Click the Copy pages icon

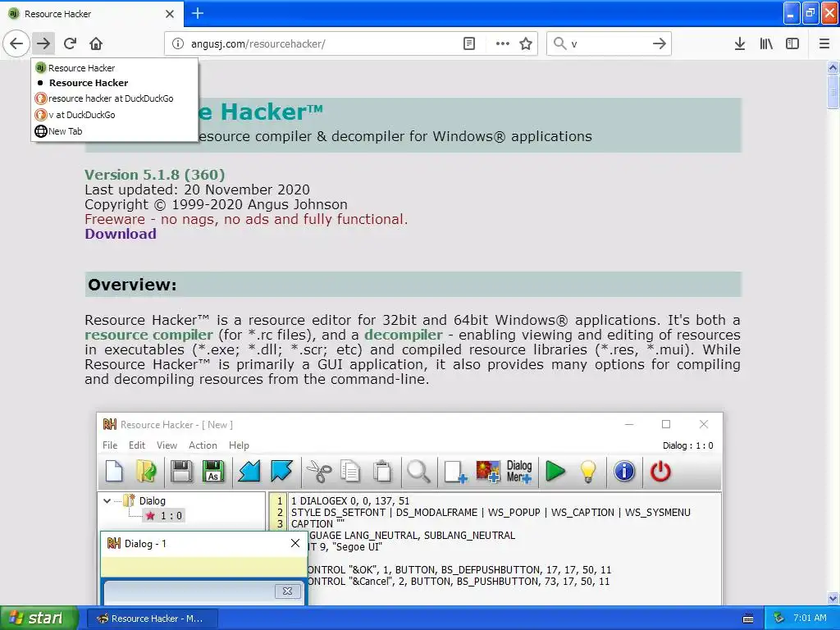(350, 472)
